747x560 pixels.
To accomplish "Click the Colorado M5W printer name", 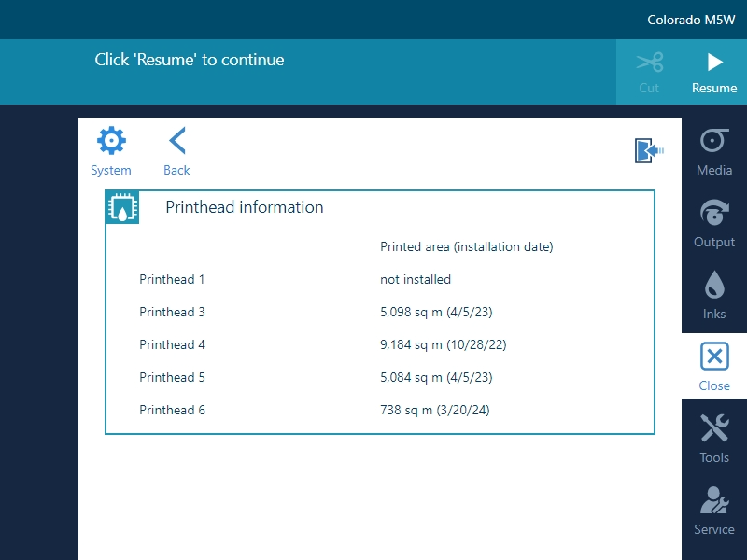I will 691,20.
